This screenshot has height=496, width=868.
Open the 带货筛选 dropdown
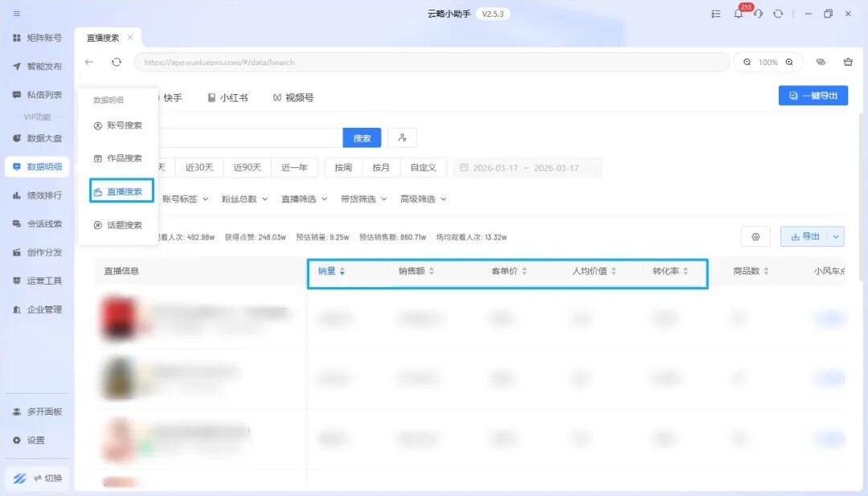point(363,199)
